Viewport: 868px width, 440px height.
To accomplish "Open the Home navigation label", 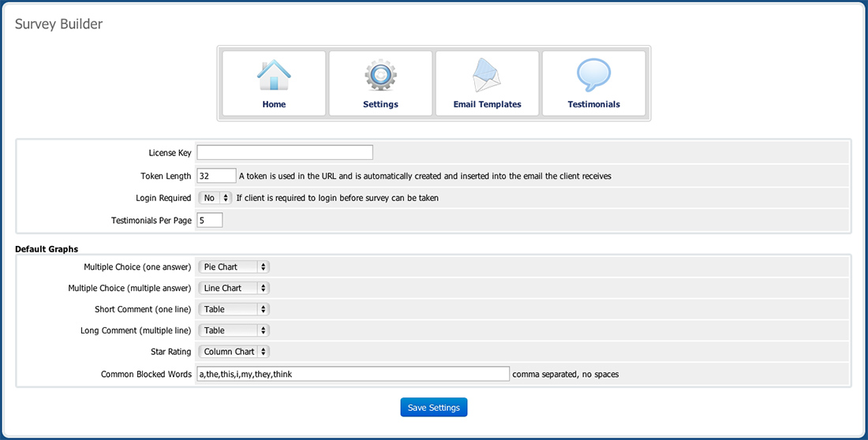I will tap(274, 104).
